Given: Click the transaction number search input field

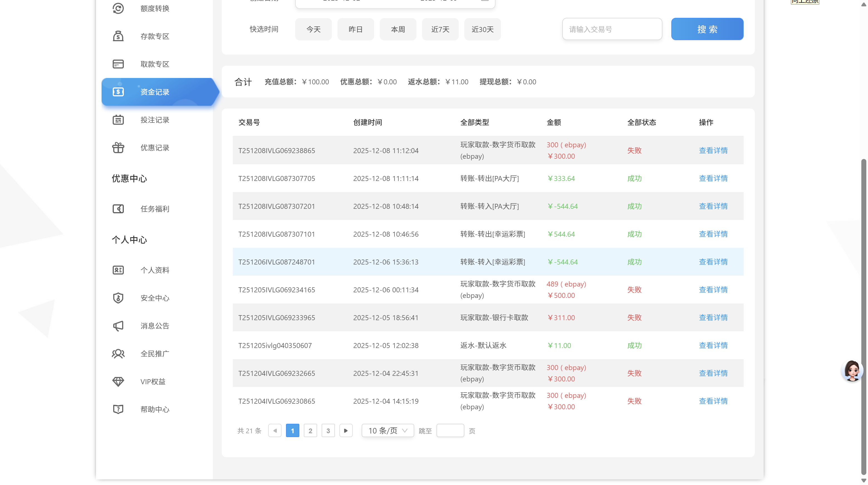Looking at the screenshot, I should [x=612, y=29].
